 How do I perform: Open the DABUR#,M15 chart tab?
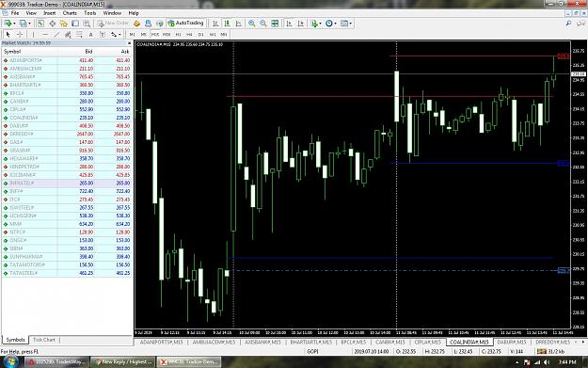coord(512,342)
